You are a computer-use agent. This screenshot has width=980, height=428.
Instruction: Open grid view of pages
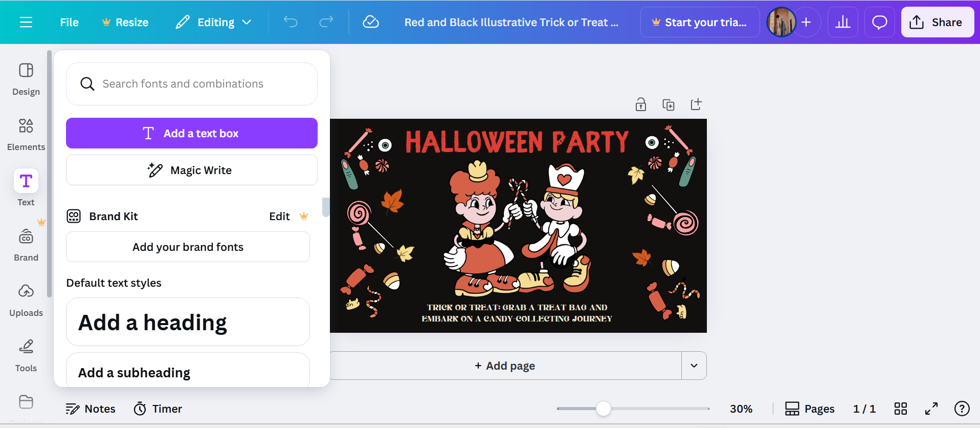click(x=901, y=409)
